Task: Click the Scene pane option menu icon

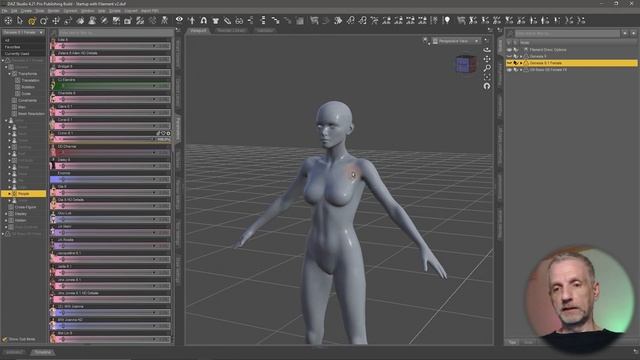Action: [500, 30]
